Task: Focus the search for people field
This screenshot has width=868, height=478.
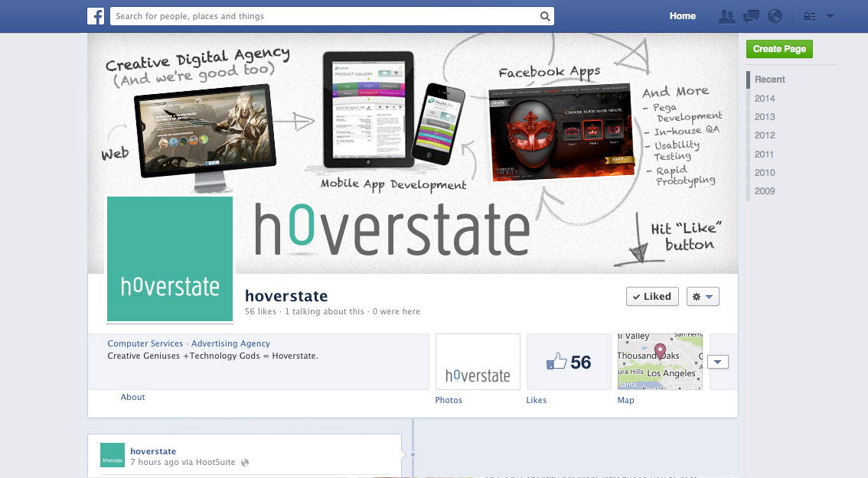Action: [x=332, y=16]
